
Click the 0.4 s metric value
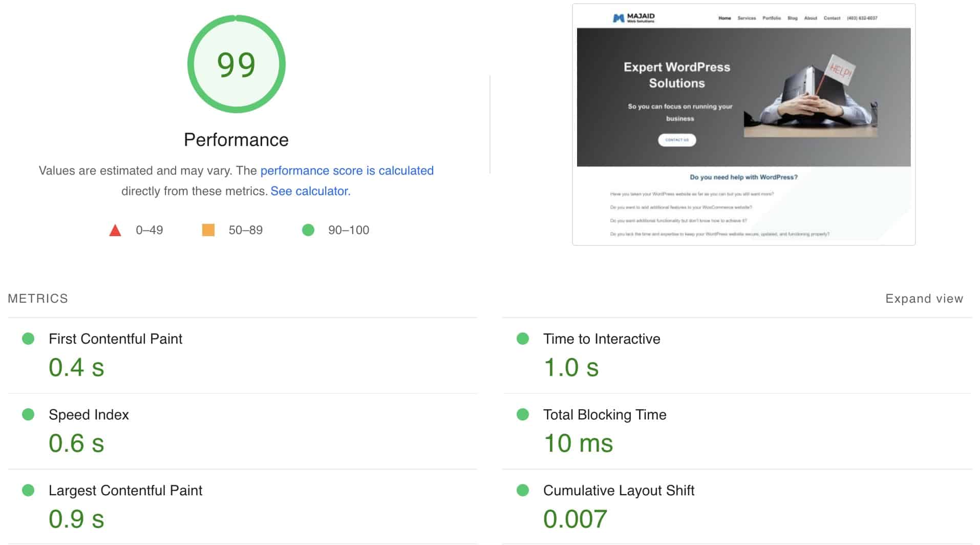[76, 367]
